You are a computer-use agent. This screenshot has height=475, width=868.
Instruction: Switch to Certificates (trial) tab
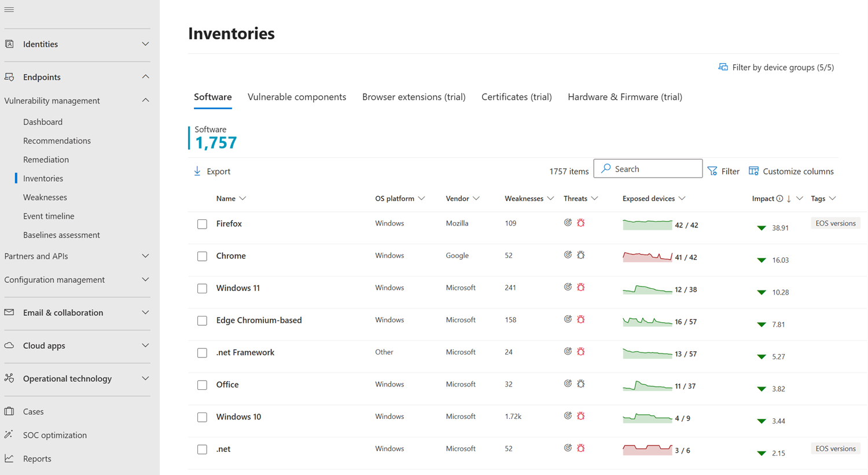tap(517, 97)
